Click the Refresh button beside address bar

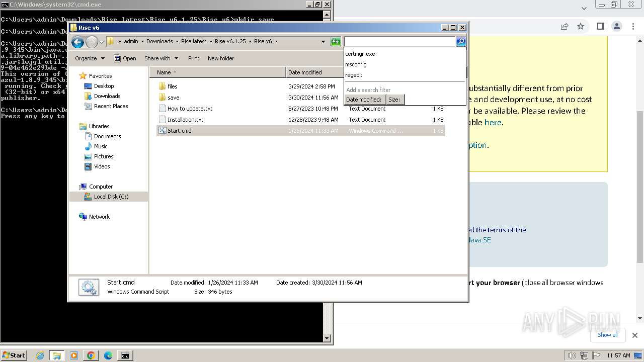coord(336,42)
